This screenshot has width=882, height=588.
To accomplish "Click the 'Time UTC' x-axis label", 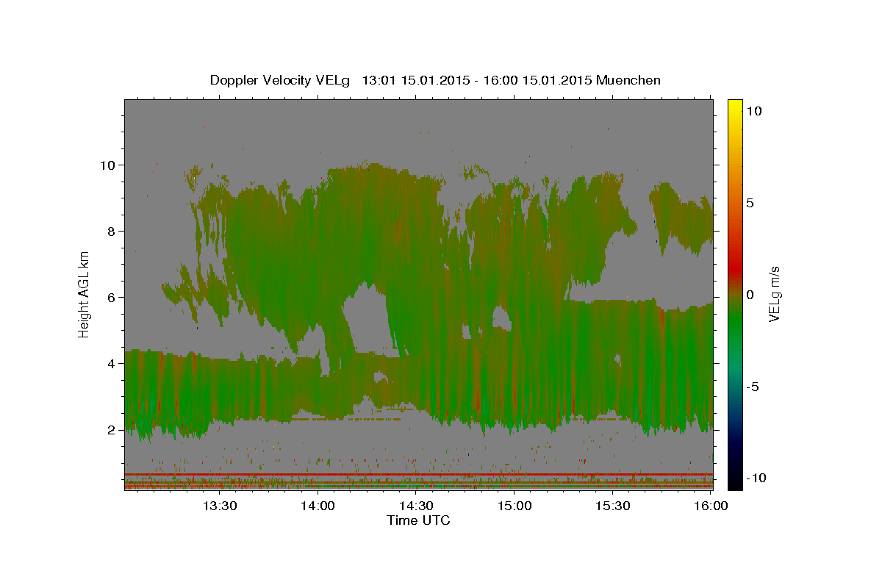I will pos(418,520).
